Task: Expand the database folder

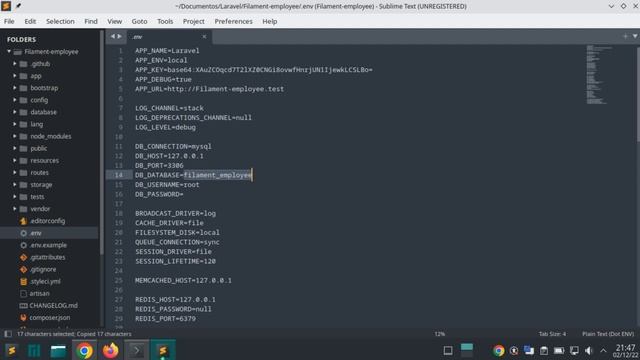Action: pyautogui.click(x=15, y=112)
